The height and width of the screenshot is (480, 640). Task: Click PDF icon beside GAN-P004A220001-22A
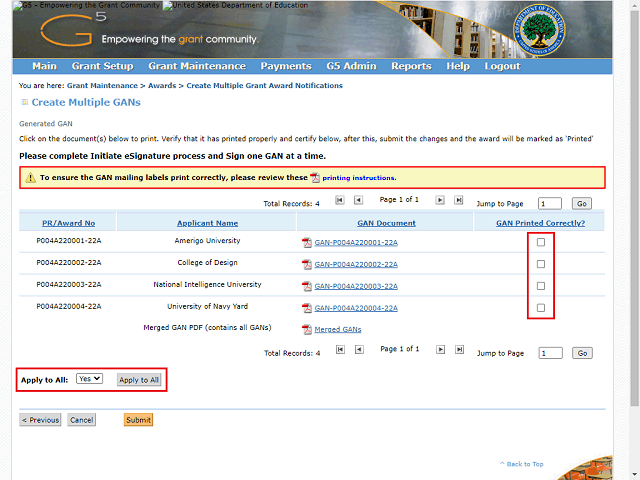(307, 242)
